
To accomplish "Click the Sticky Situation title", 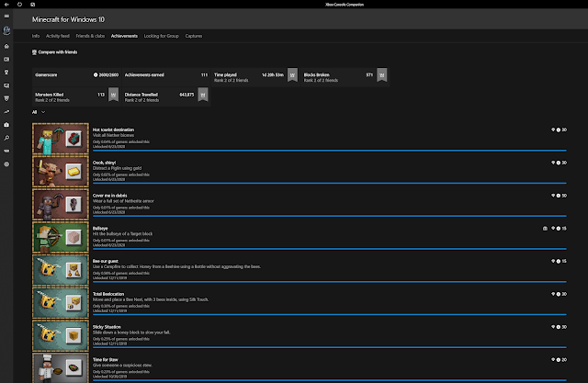I will [x=107, y=327].
